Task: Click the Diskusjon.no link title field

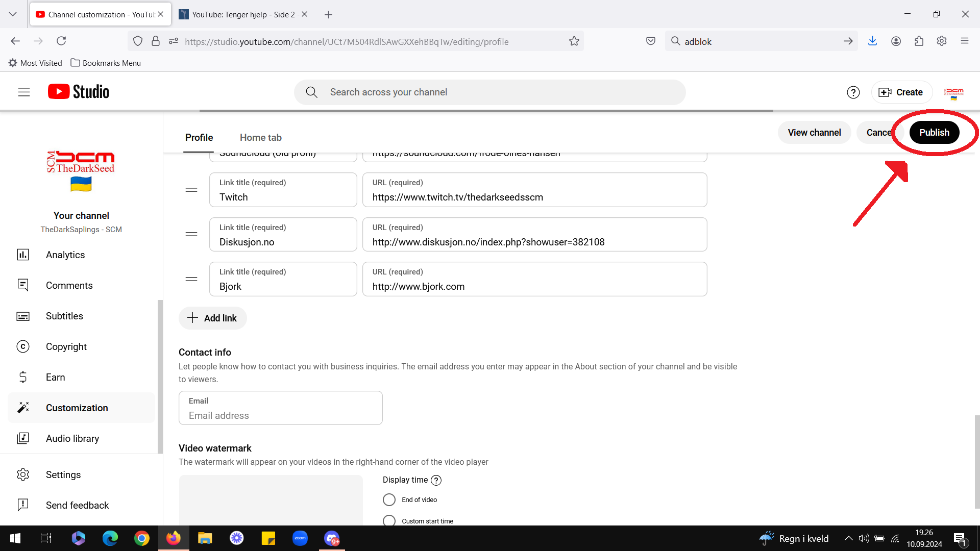Action: [x=283, y=235]
